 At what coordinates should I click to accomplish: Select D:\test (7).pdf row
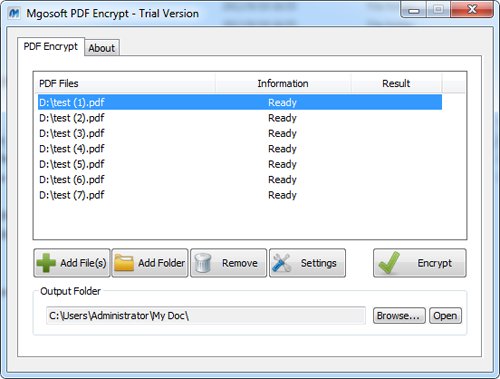coord(240,195)
